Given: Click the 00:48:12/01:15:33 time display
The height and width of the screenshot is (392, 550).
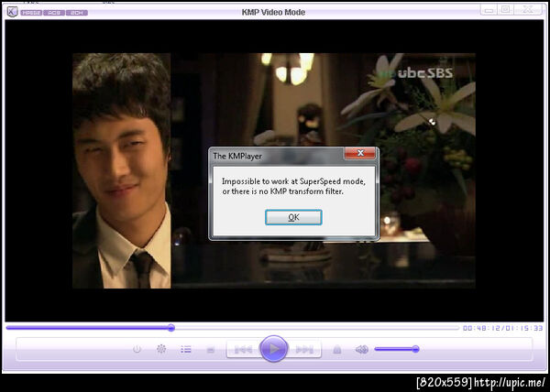Looking at the screenshot, I should [502, 328].
